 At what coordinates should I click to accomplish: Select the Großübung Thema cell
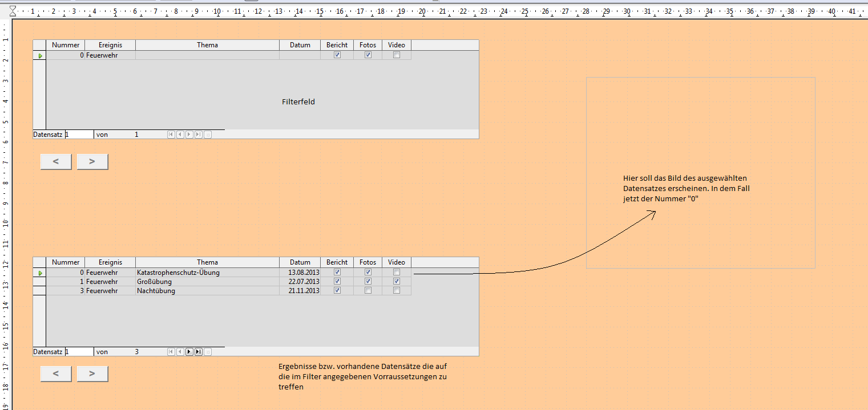[208, 282]
